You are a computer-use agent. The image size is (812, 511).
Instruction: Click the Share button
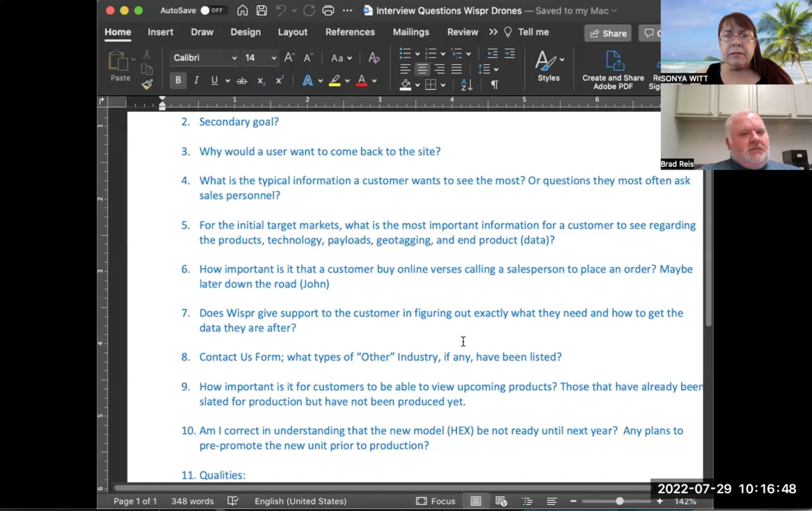[608, 33]
